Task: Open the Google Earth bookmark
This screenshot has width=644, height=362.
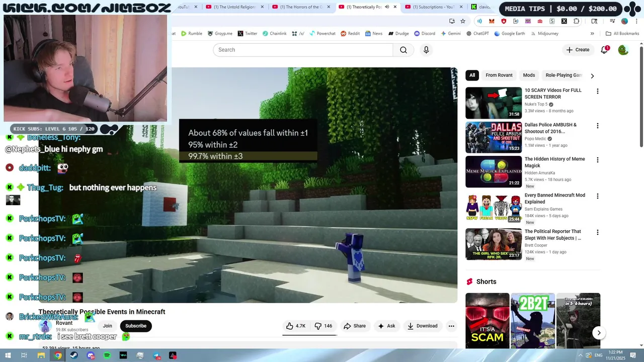Action: pyautogui.click(x=509, y=34)
